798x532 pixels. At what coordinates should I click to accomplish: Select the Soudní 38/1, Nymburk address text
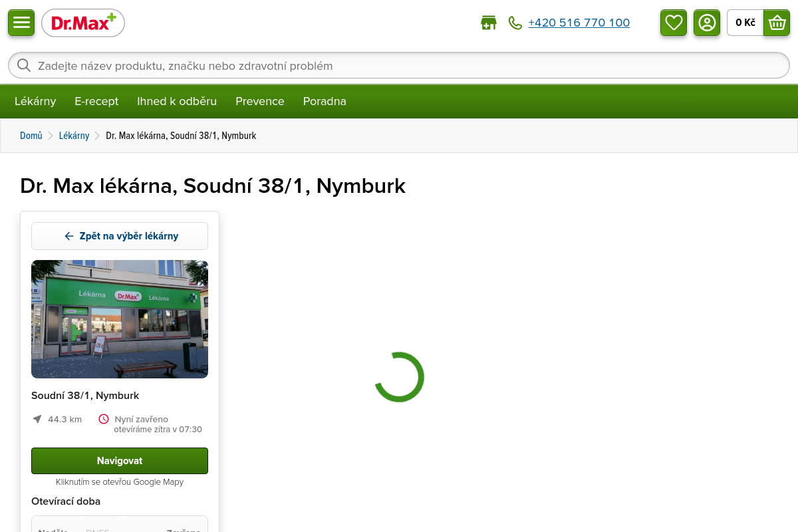point(85,396)
